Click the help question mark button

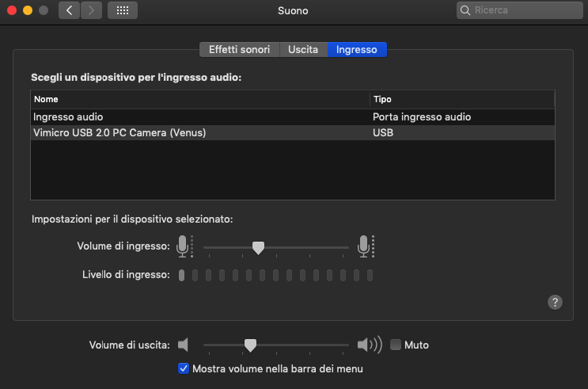click(555, 302)
